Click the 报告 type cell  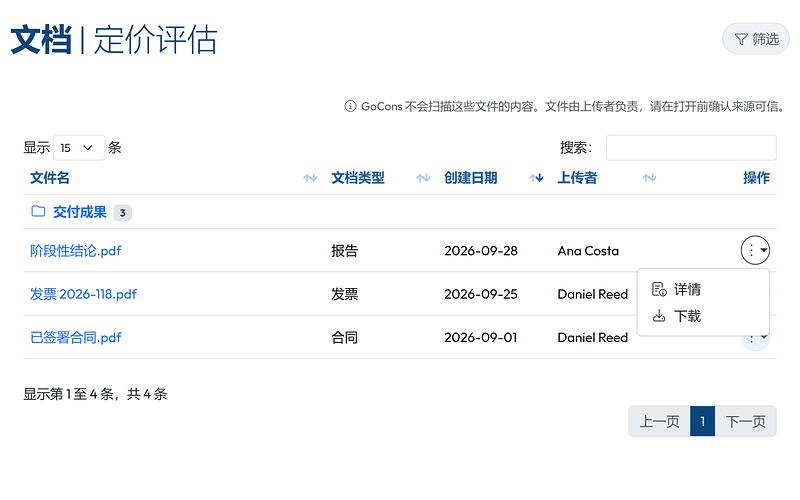coord(344,251)
